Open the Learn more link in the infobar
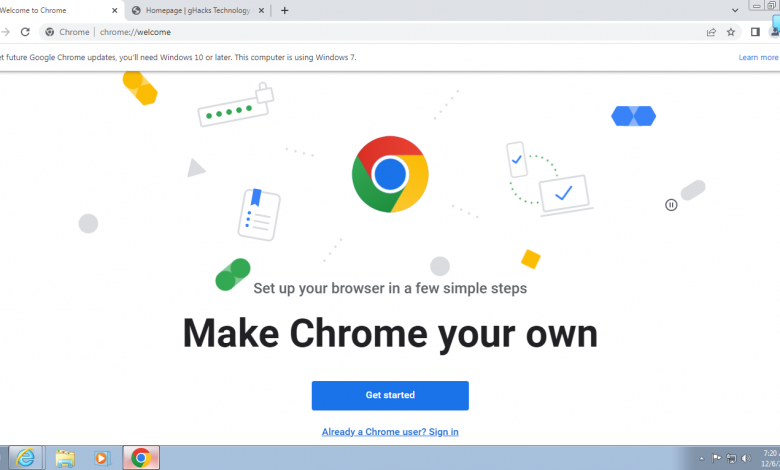 pyautogui.click(x=759, y=57)
